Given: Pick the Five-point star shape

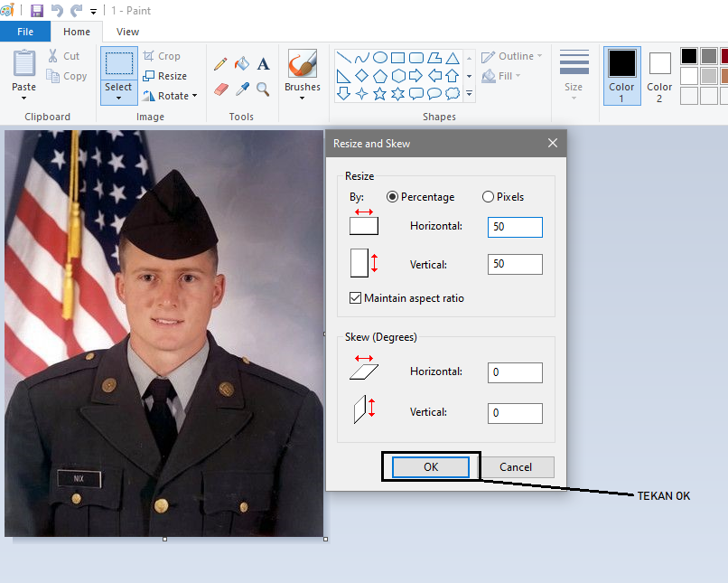Looking at the screenshot, I should pos(380,94).
